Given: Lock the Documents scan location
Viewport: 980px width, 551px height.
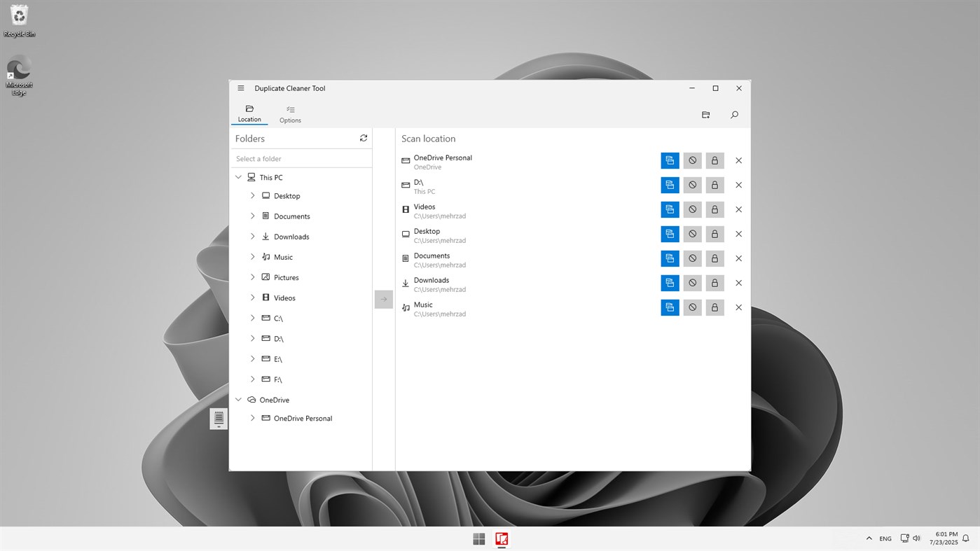Looking at the screenshot, I should coord(715,258).
